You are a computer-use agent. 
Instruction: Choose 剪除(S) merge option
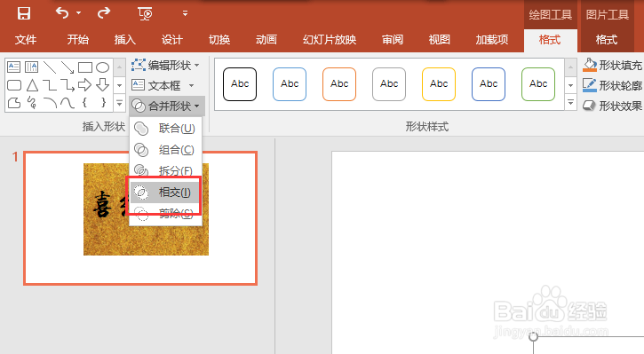[x=165, y=213]
